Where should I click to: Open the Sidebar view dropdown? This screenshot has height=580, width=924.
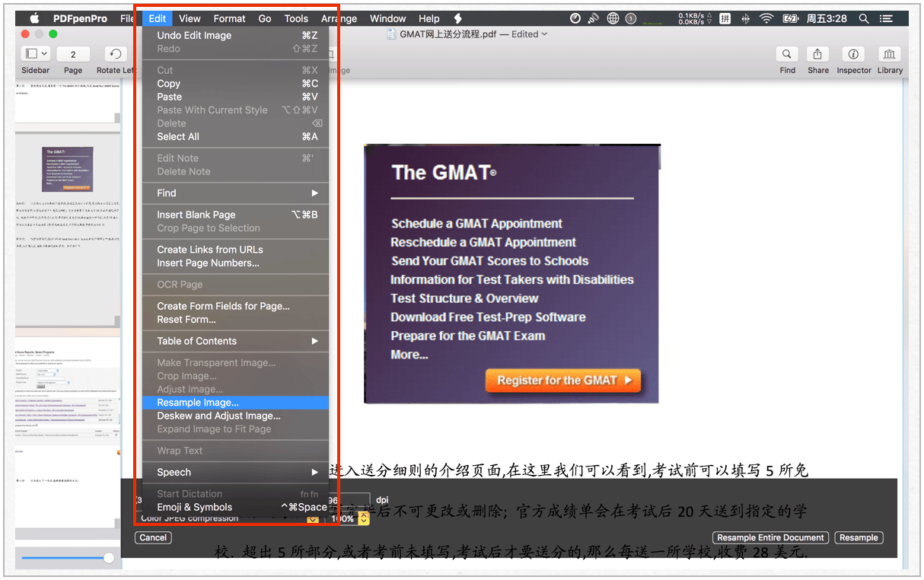tap(35, 54)
